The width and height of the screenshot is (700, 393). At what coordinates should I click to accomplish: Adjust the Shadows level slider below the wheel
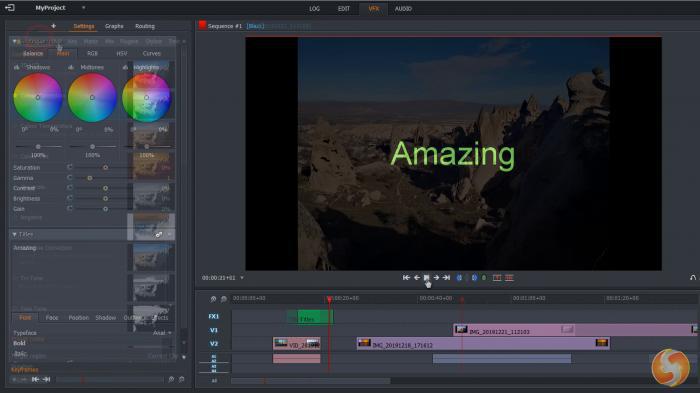click(x=38, y=146)
